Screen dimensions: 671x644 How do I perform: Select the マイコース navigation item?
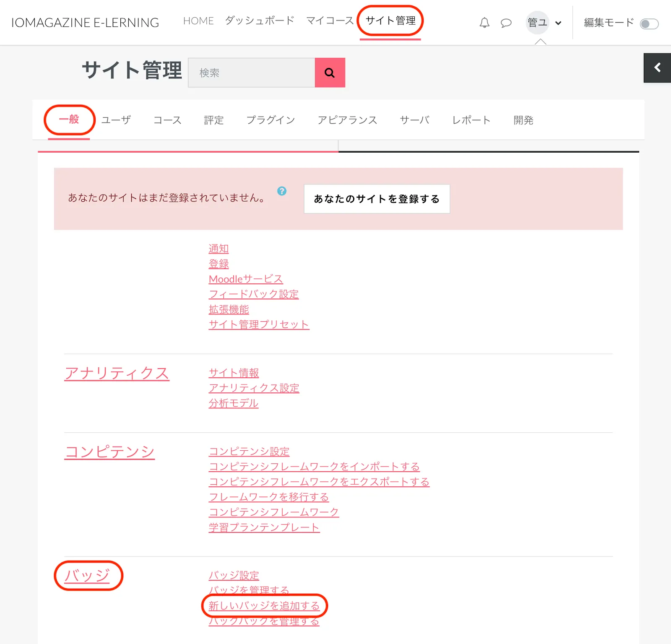[x=330, y=21]
